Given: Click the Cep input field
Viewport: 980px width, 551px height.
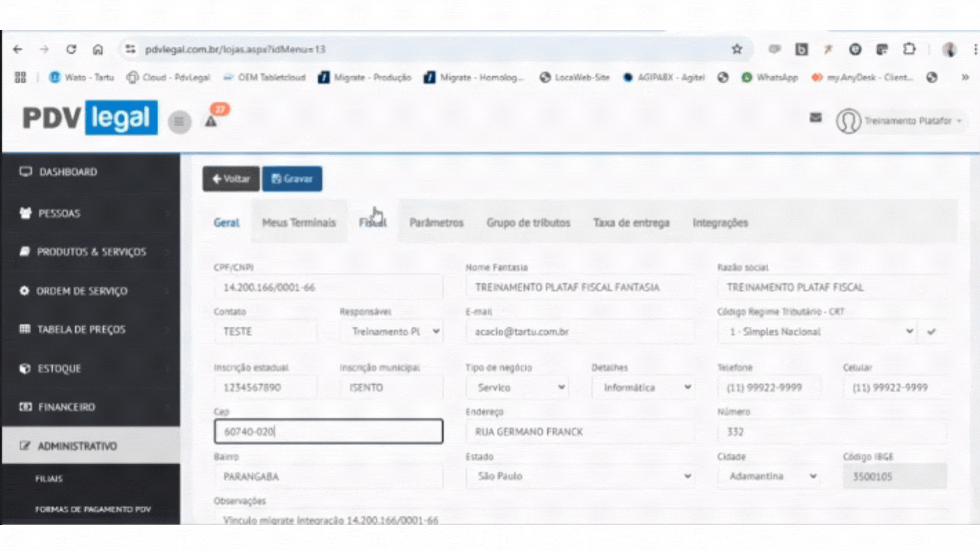Looking at the screenshot, I should [x=328, y=432].
